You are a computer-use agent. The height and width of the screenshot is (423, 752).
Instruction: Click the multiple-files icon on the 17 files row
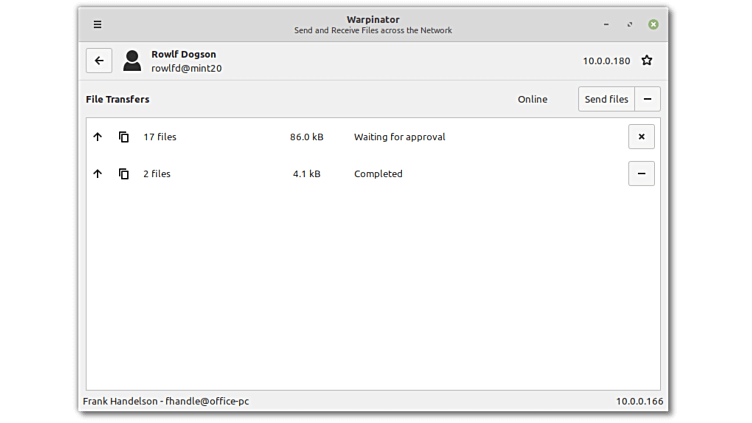[x=124, y=137]
